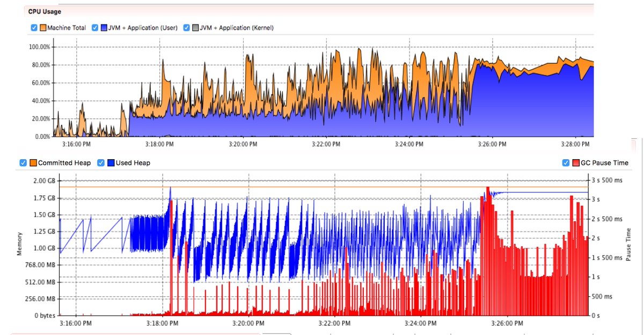Click the 40.00% CPU axis label
Image resolution: width=644 pixels, height=335 pixels.
point(41,101)
